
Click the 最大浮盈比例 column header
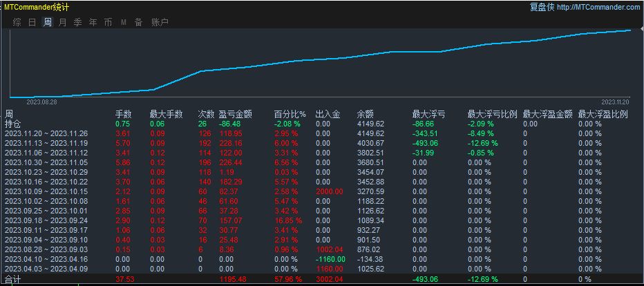pyautogui.click(x=603, y=114)
